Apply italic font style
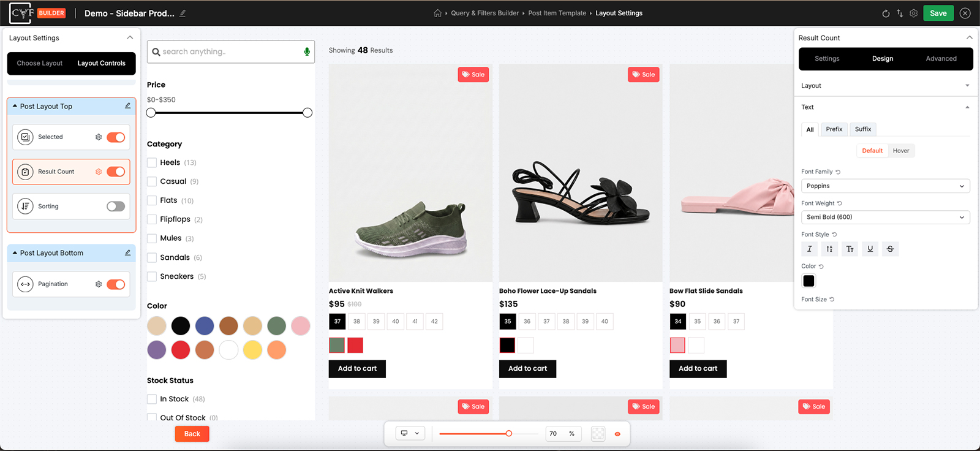 click(810, 249)
